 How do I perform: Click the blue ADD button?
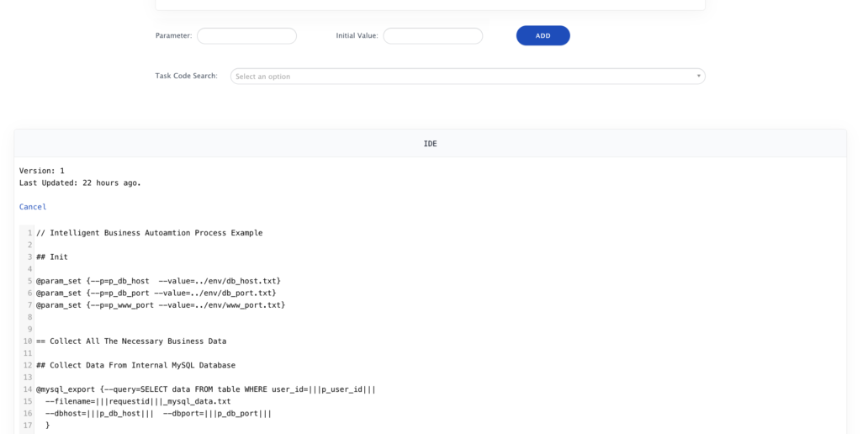[x=543, y=35]
